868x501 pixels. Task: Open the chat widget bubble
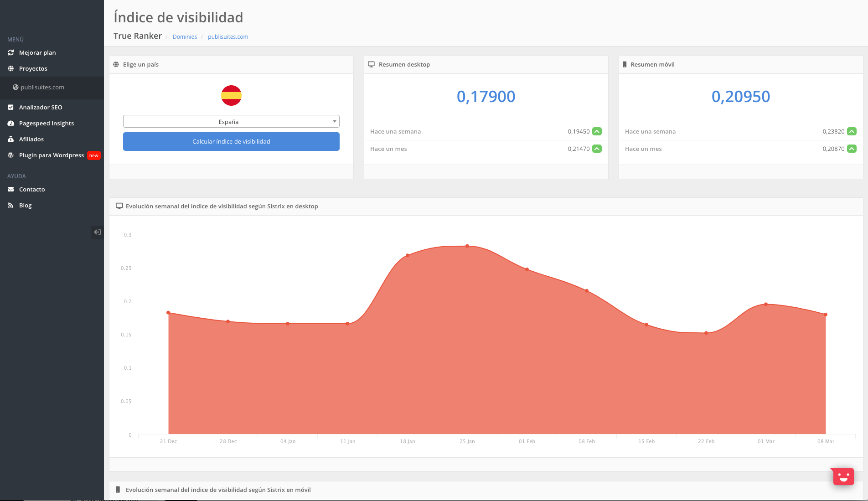(843, 476)
